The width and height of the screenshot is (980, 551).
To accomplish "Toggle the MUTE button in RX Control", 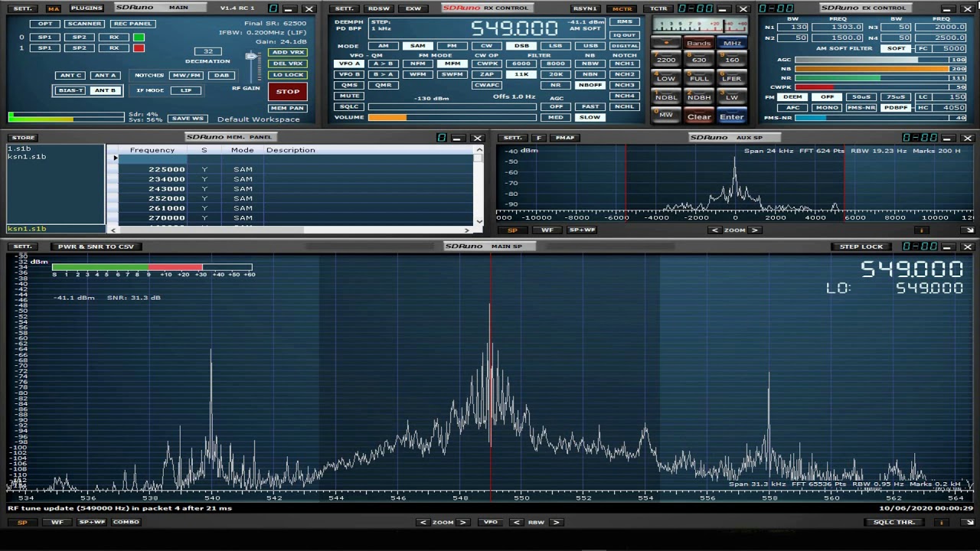I will coord(349,96).
